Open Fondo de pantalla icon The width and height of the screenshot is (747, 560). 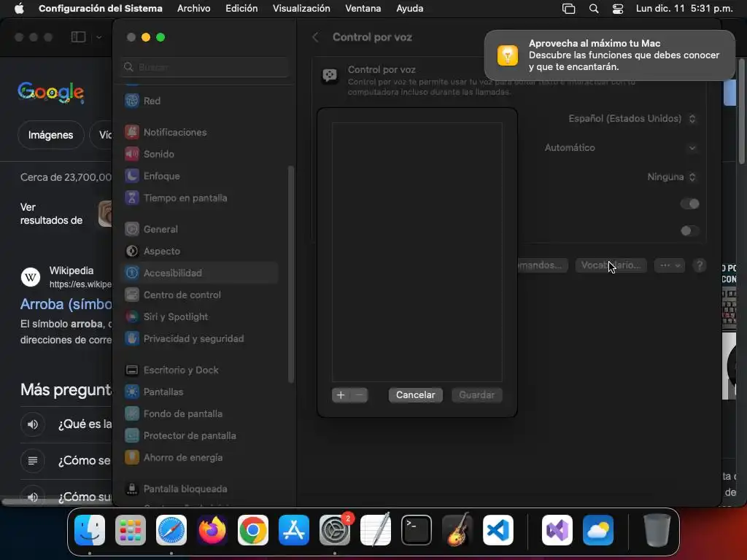(132, 414)
